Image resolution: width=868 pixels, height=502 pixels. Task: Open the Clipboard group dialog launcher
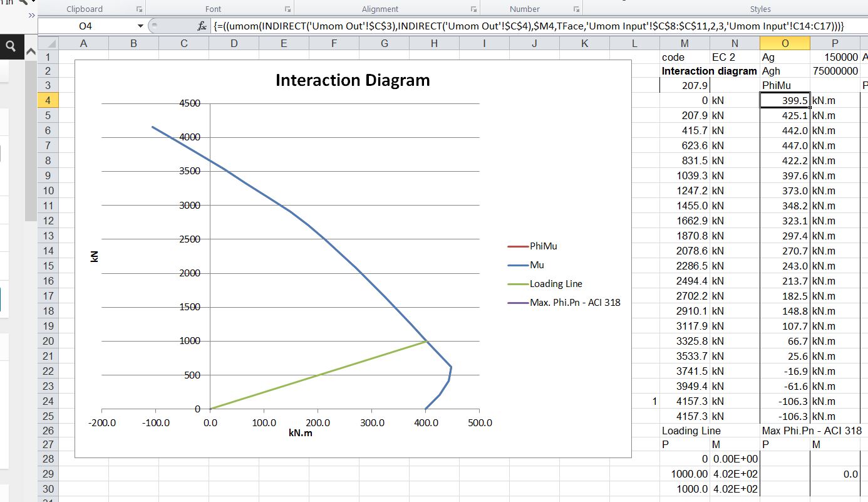(139, 9)
